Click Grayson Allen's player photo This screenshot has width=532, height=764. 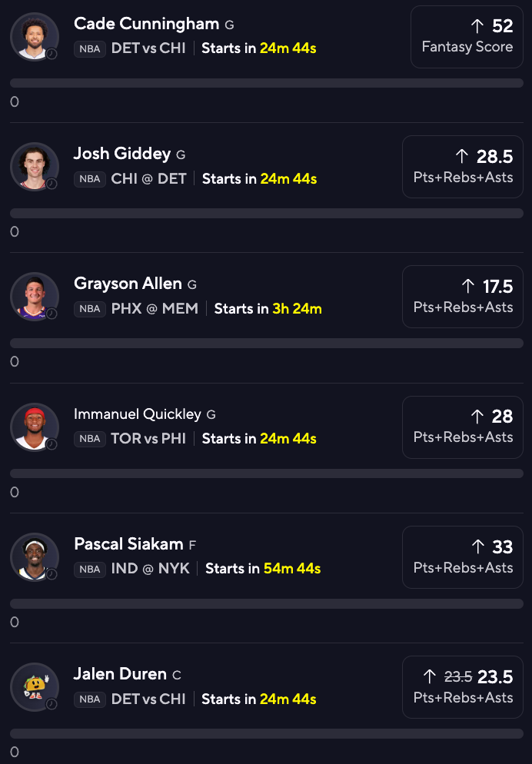pos(35,296)
